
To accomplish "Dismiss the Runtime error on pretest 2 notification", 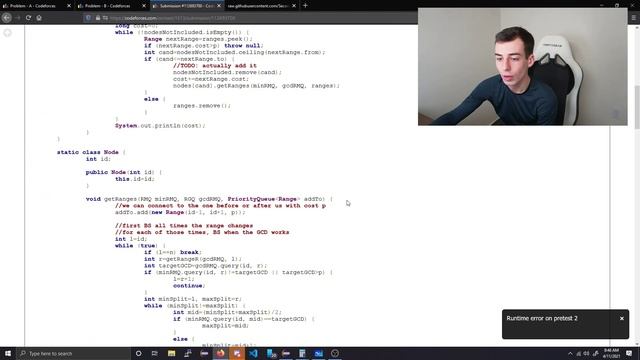I will click(x=622, y=318).
